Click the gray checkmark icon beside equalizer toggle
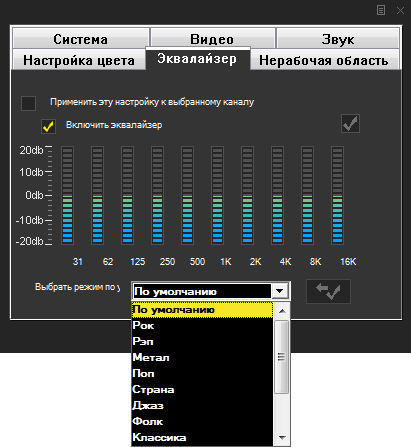Image resolution: width=411 pixels, height=447 pixels. pos(350,123)
